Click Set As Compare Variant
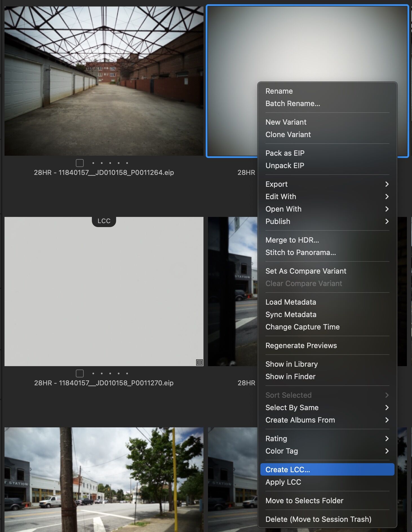The height and width of the screenshot is (532, 412). 327,271
